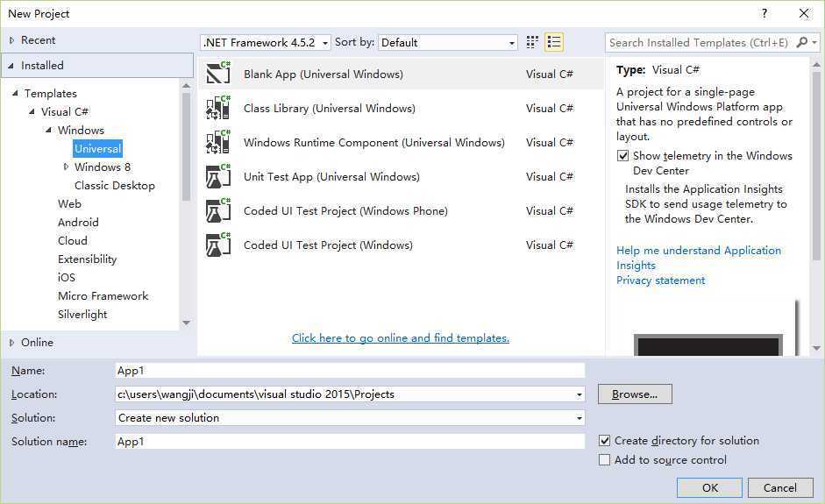Open the help question mark button
This screenshot has height=504, width=825.
764,13
